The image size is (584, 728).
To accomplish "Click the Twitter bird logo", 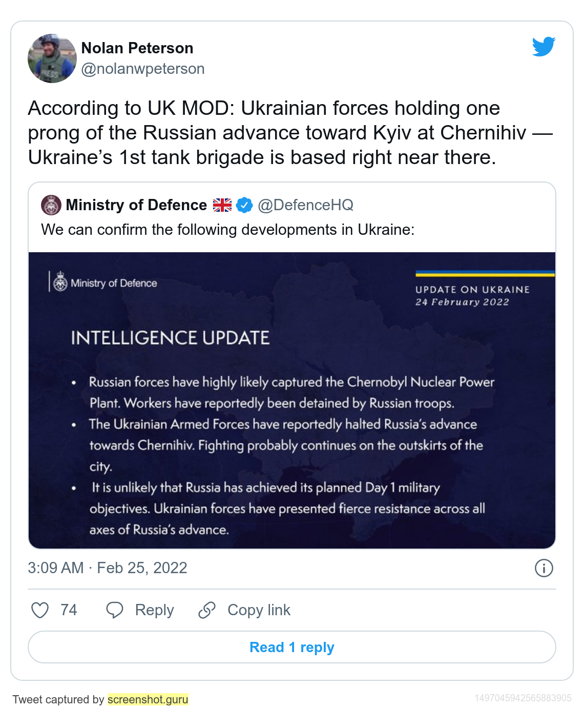I will [544, 47].
